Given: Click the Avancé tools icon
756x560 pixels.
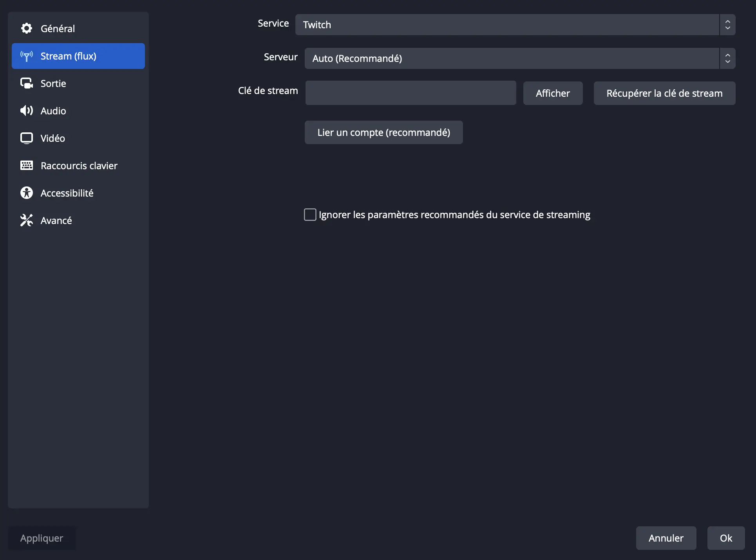Looking at the screenshot, I should (26, 220).
